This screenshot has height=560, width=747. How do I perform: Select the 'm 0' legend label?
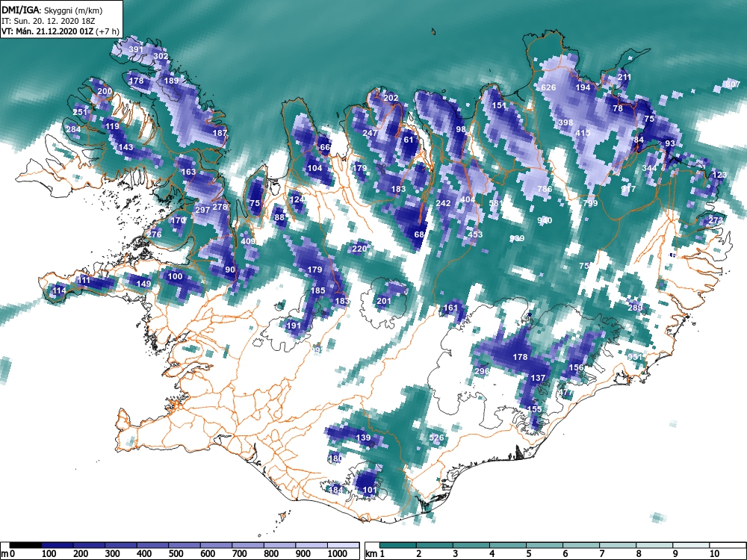click(8, 554)
